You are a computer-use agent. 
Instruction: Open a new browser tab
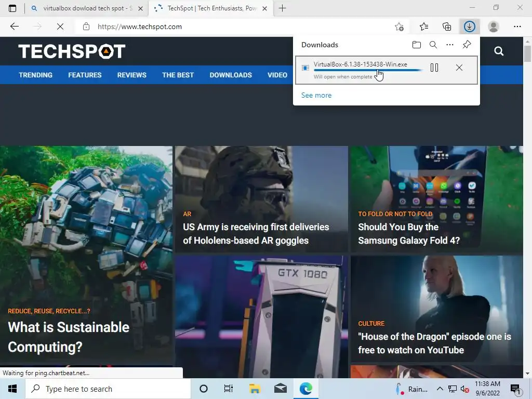tap(282, 8)
